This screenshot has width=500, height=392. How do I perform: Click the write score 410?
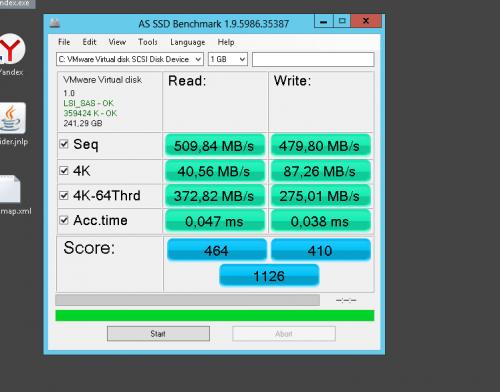(x=321, y=250)
